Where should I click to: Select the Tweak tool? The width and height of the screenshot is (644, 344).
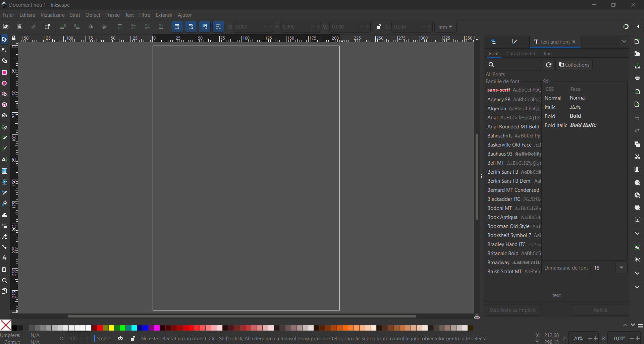(x=4, y=215)
